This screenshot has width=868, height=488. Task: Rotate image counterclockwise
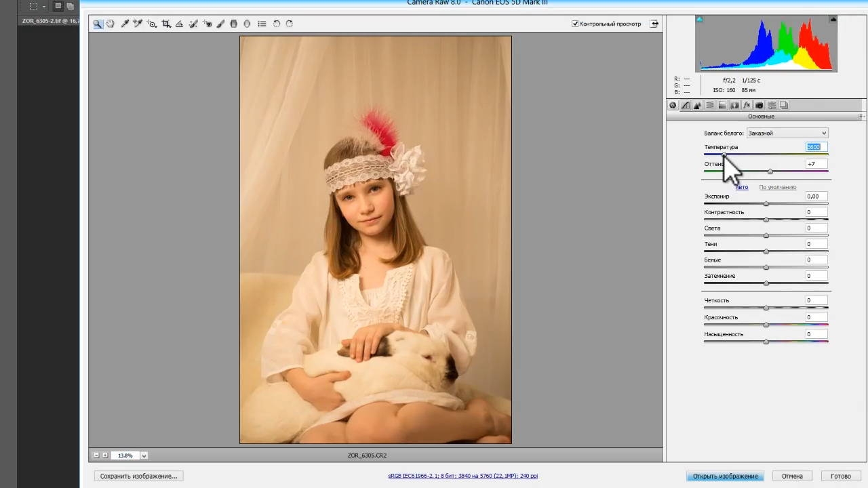pyautogui.click(x=277, y=24)
